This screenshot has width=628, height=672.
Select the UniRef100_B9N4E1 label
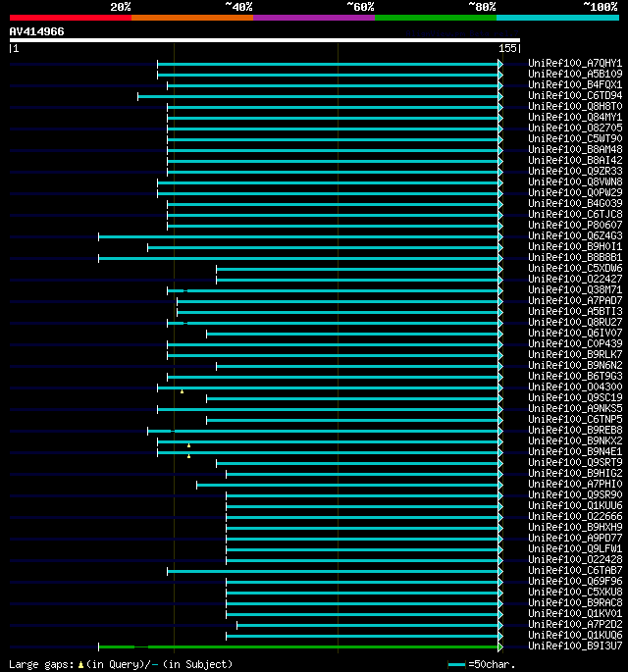(575, 451)
